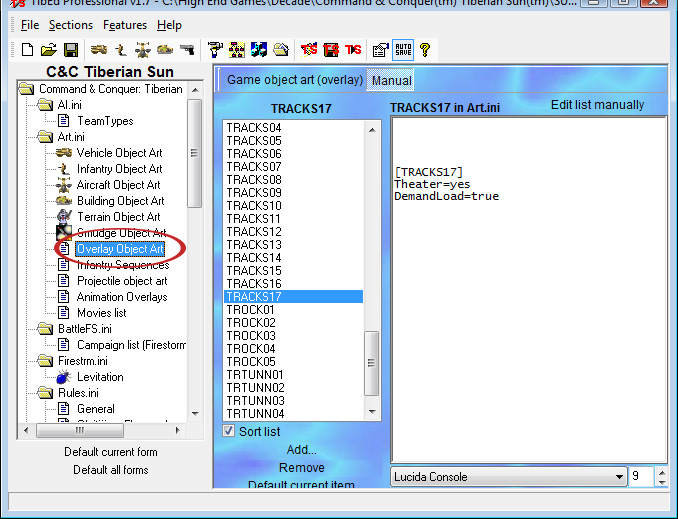The height and width of the screenshot is (519, 678).
Task: Click the Remove button
Action: (301, 468)
